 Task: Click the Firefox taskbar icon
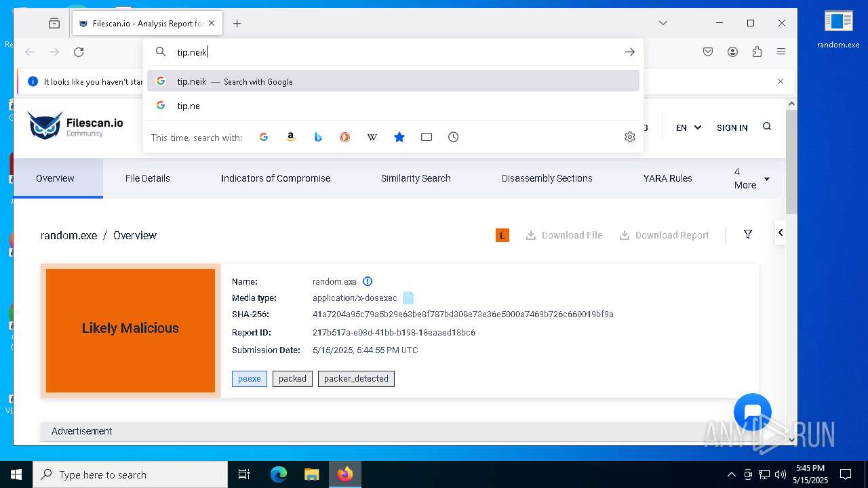pos(345,474)
